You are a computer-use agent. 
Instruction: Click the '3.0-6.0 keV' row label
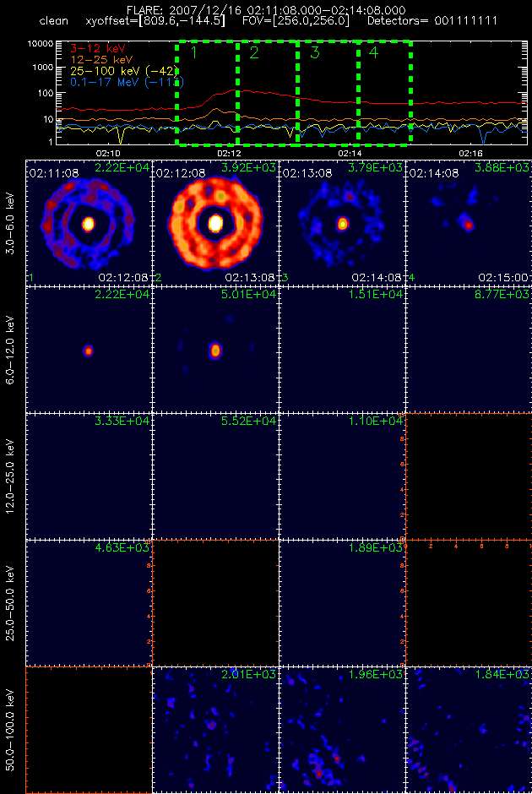[x=11, y=224]
